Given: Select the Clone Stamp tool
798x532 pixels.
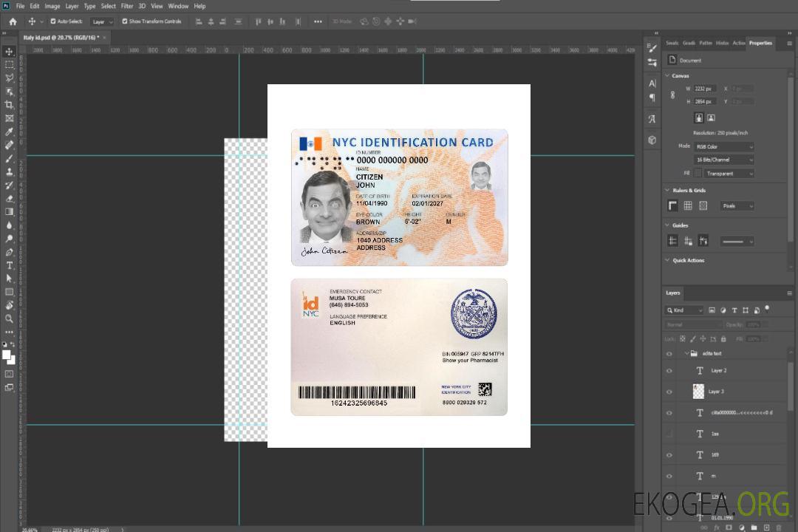Looking at the screenshot, I should pos(9,171).
